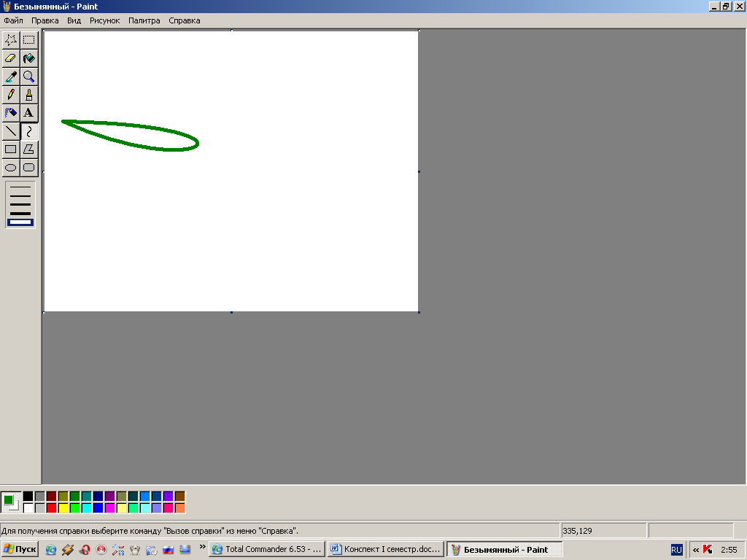Viewport: 747px width, 560px height.
Task: Pick the white color swatch
Action: [x=28, y=508]
